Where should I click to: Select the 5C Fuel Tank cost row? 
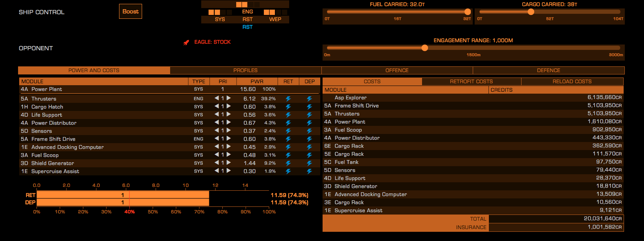pos(473,162)
